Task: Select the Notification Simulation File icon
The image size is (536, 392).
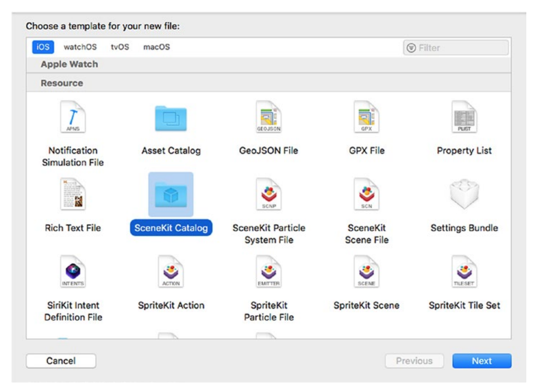Action: click(73, 117)
